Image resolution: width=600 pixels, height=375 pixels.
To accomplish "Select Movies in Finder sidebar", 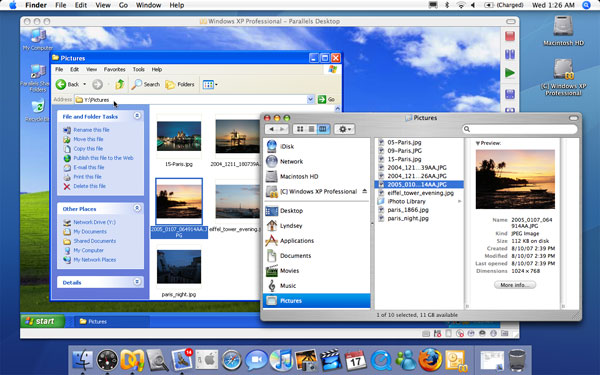I will (289, 271).
